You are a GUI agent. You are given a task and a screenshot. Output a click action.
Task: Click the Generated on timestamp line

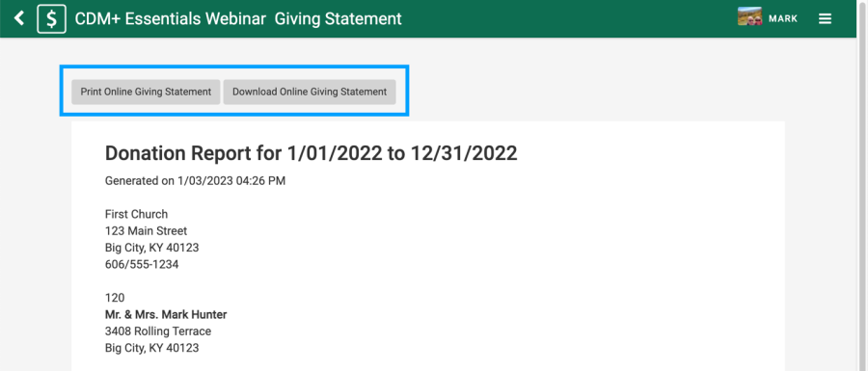tap(196, 181)
